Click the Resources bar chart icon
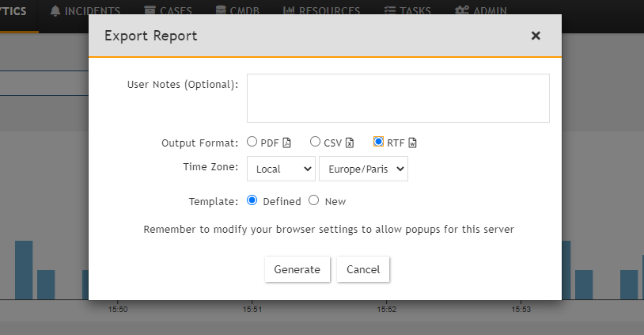 (289, 11)
